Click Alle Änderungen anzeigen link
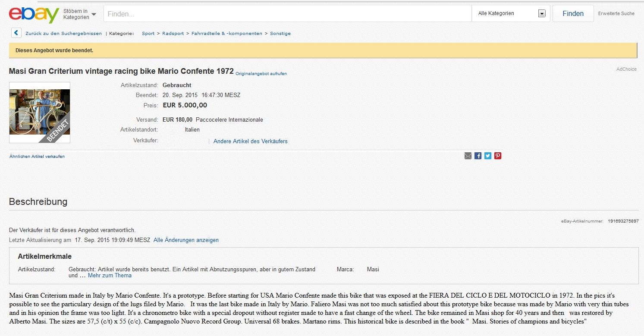Viewport: 644px width, 336px height. (186, 240)
